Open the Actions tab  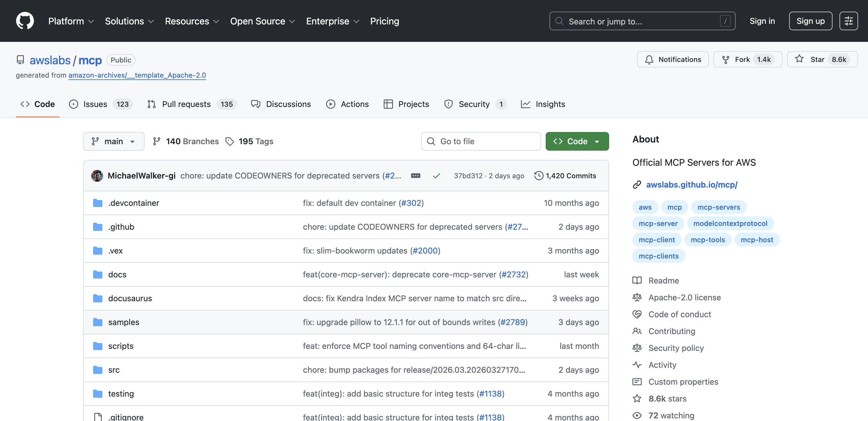347,104
